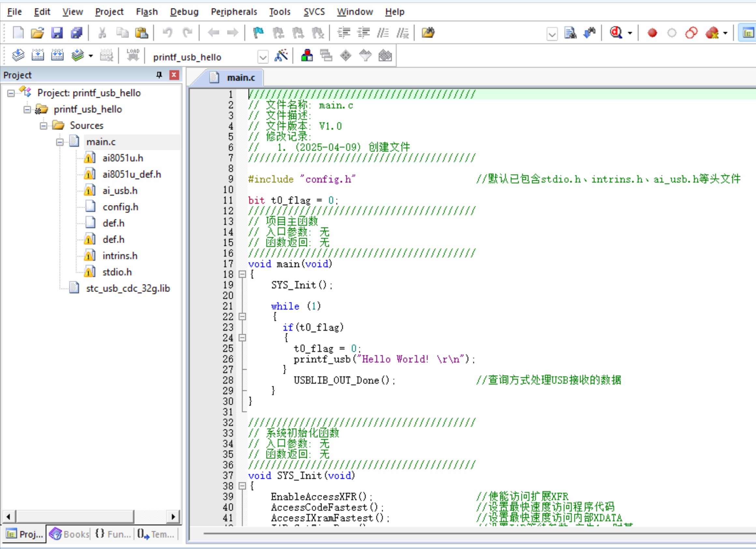
Task: Copy the selection with the Copy icon
Action: [122, 33]
